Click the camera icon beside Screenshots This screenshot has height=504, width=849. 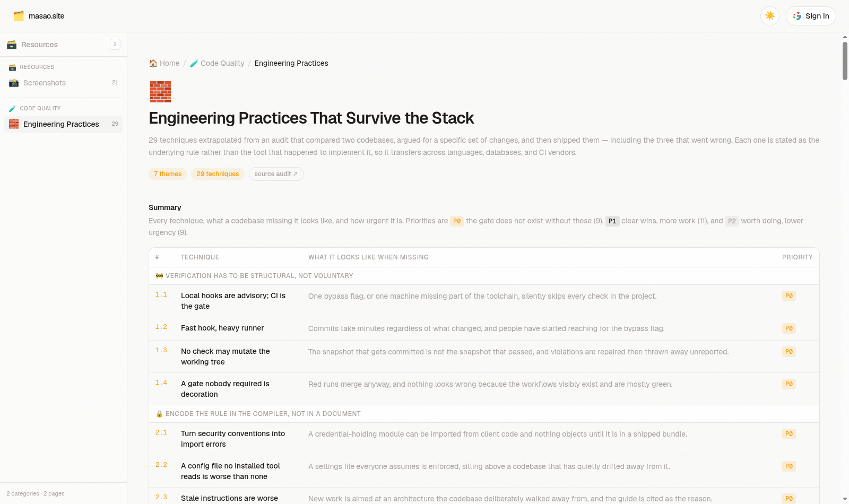(14, 83)
